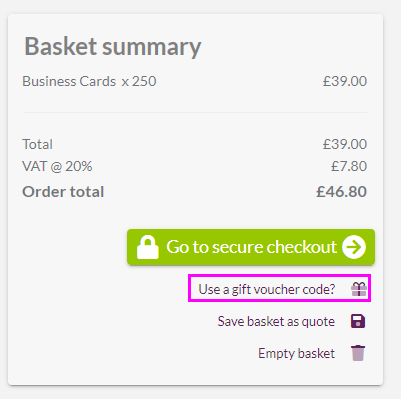Click the floppy disk save icon
The height and width of the screenshot is (399, 401).
358,321
